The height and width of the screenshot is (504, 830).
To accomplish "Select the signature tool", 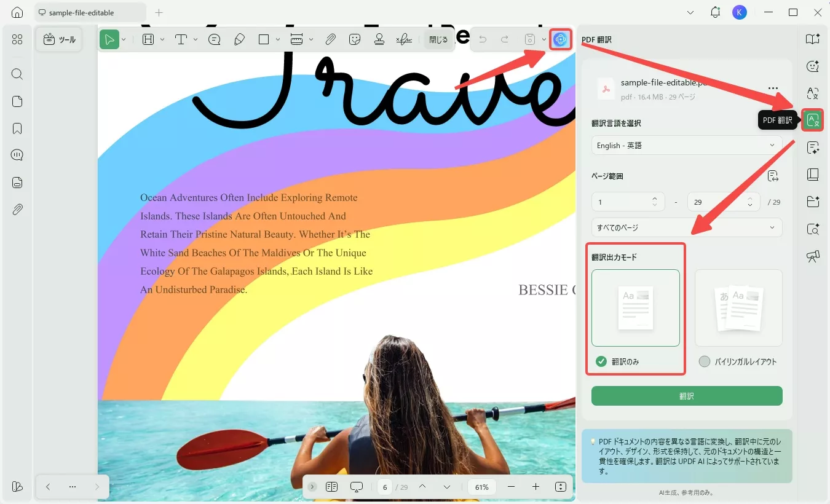I will tap(404, 40).
